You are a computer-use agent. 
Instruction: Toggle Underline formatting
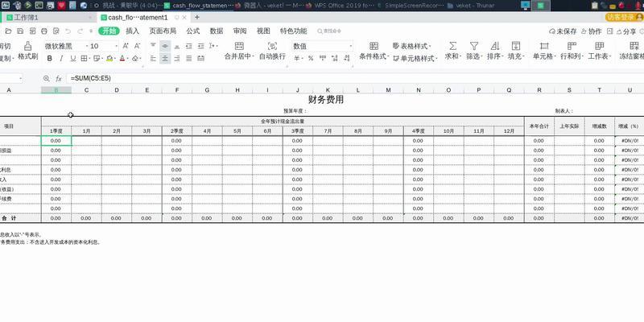(x=73, y=58)
